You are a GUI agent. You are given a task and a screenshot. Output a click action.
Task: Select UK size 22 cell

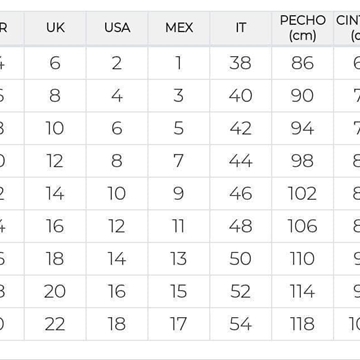[x=55, y=324]
